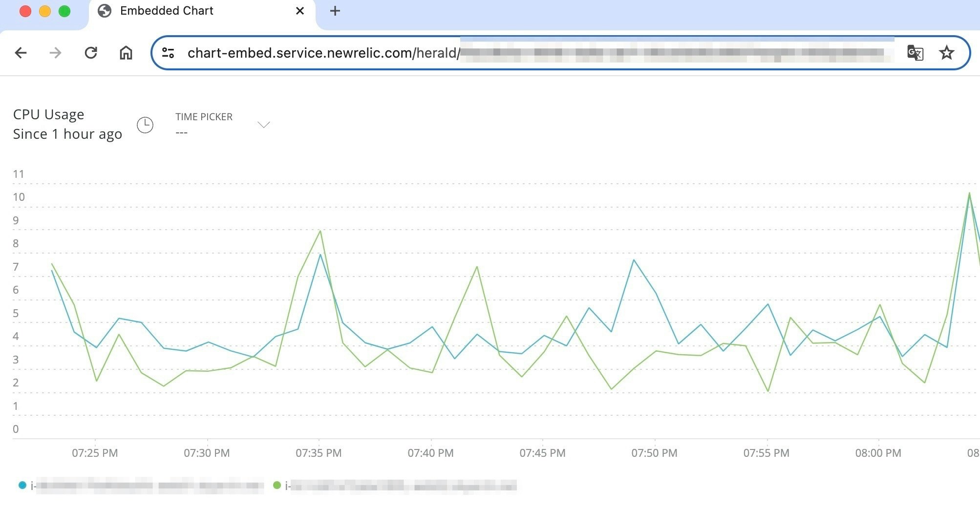
Task: Click the 07:50 PM x-axis label
Action: click(654, 453)
